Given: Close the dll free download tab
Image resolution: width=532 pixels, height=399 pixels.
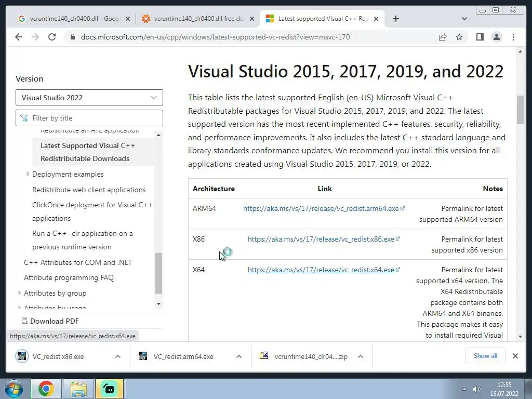Looking at the screenshot, I should [252, 19].
